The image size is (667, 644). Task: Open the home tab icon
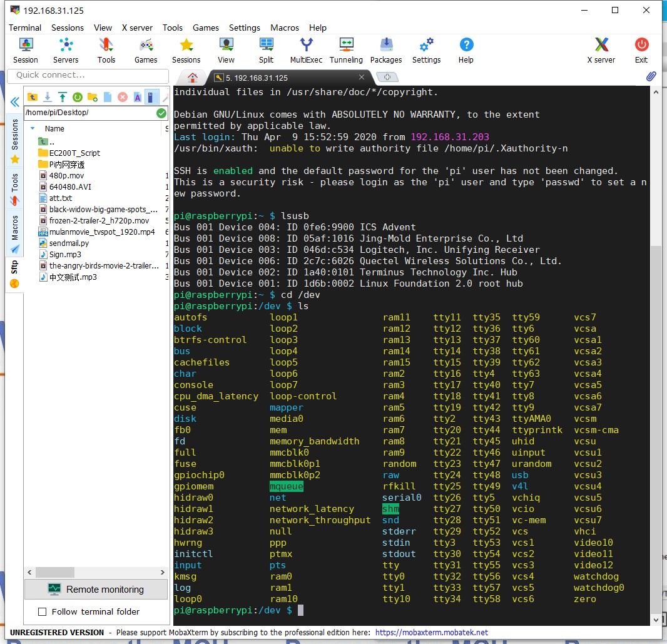192,78
